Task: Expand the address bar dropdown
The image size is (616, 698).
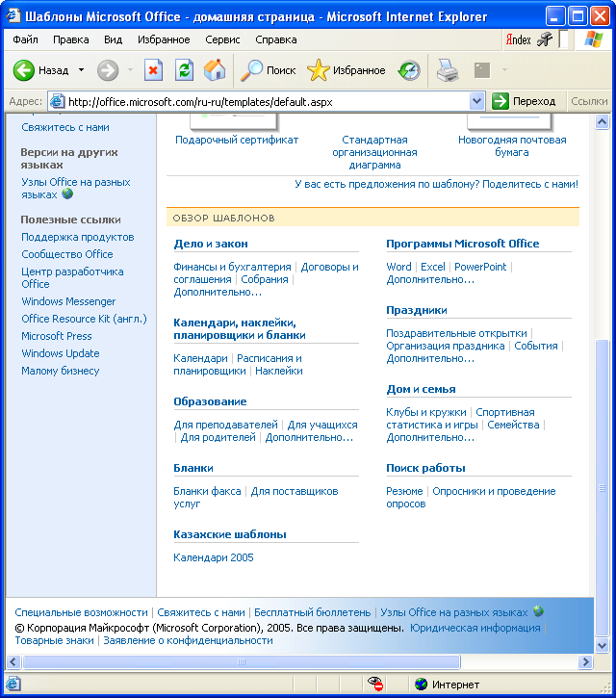Action: tap(476, 101)
